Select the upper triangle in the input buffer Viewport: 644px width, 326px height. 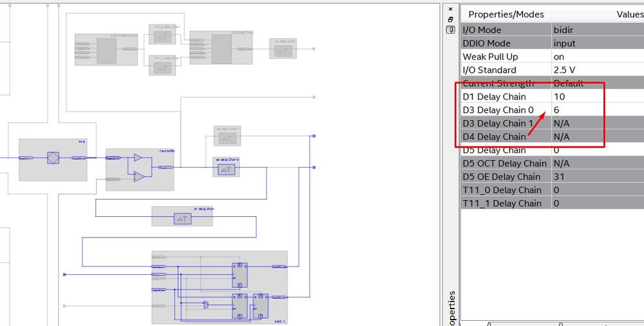click(x=138, y=158)
